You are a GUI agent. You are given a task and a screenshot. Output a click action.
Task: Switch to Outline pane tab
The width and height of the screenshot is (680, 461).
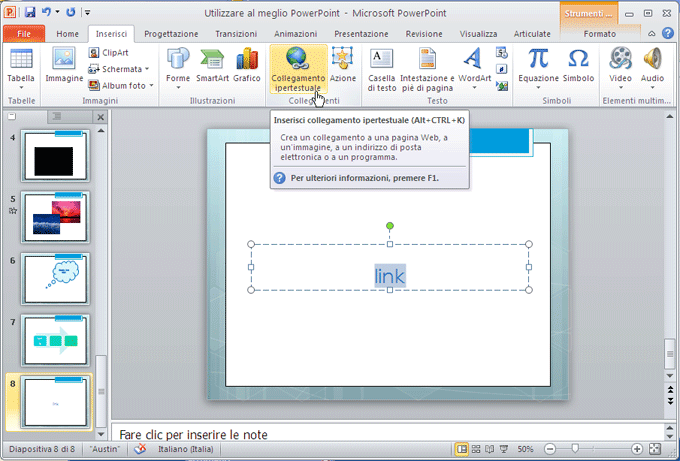point(57,116)
